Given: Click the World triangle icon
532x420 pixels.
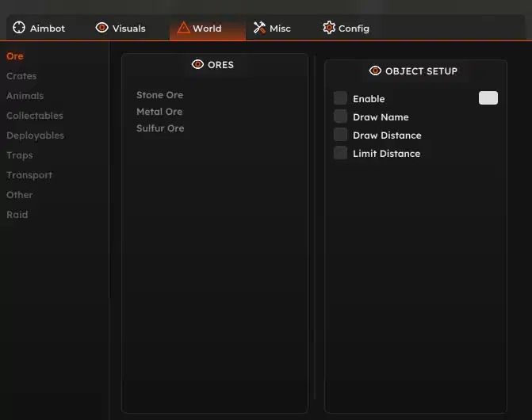Looking at the screenshot, I should pyautogui.click(x=183, y=28).
